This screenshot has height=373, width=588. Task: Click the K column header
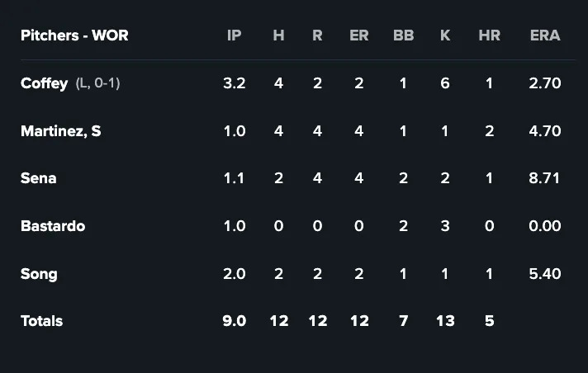click(445, 35)
